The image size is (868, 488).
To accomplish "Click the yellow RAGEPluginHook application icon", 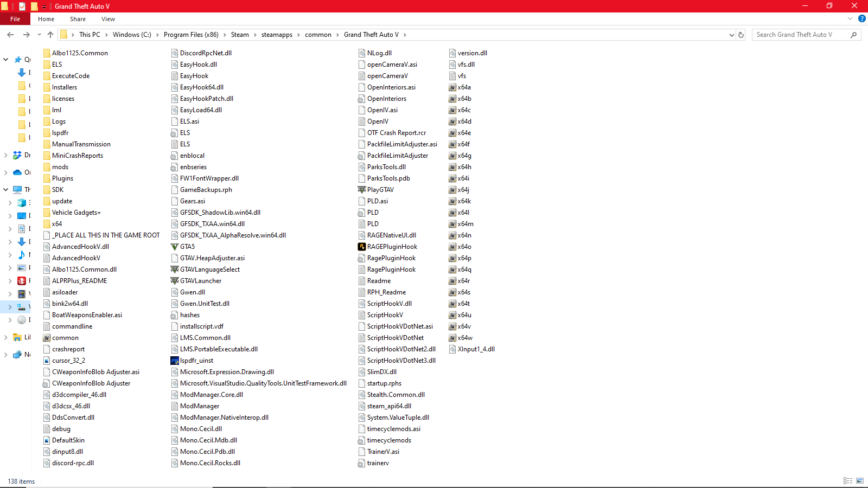I will tap(362, 247).
